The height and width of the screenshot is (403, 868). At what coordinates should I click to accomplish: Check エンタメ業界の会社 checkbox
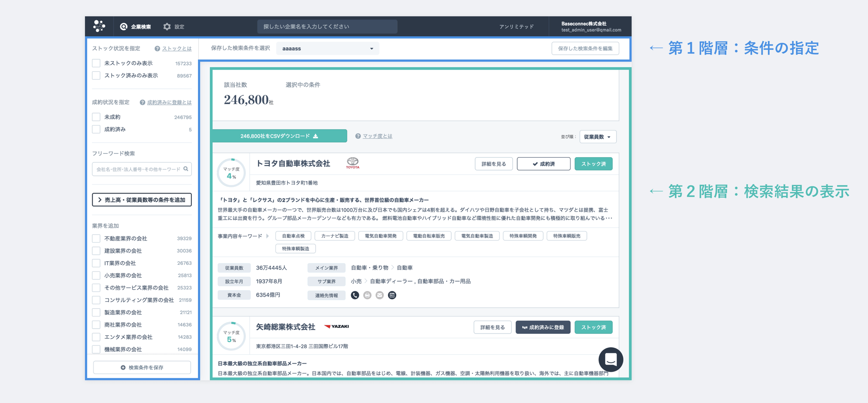(x=96, y=337)
